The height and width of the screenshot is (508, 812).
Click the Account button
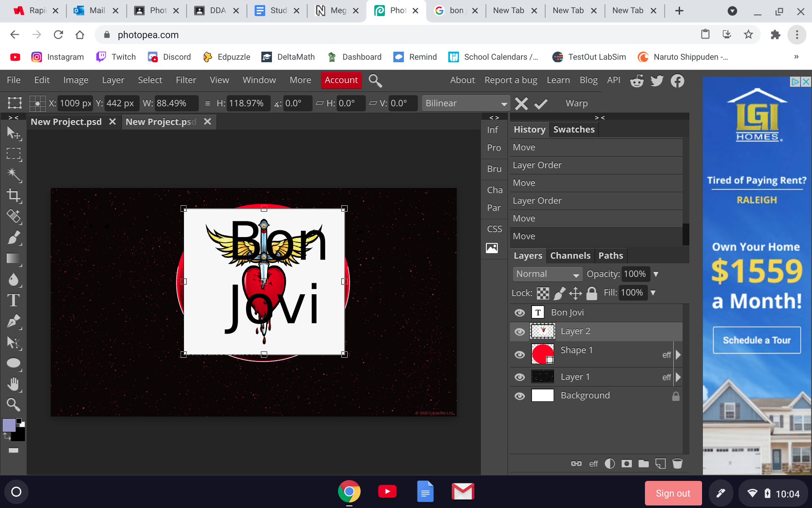tap(341, 80)
